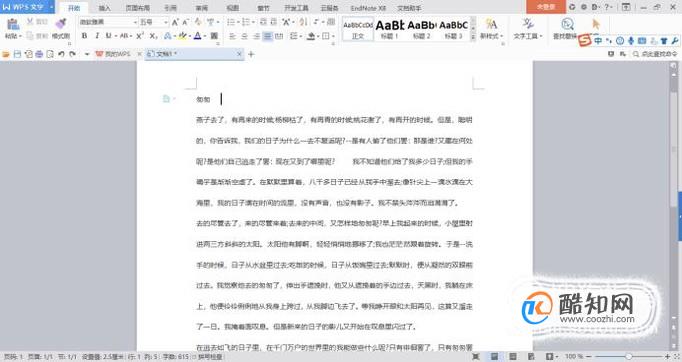Activate the Select arrow tool
The image size is (682, 362).
595,23
